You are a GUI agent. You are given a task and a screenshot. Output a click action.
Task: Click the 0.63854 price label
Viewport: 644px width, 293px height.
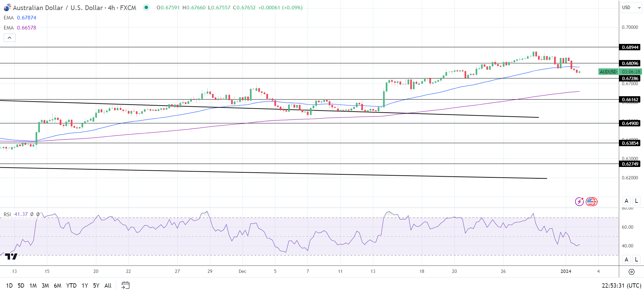[x=630, y=143]
